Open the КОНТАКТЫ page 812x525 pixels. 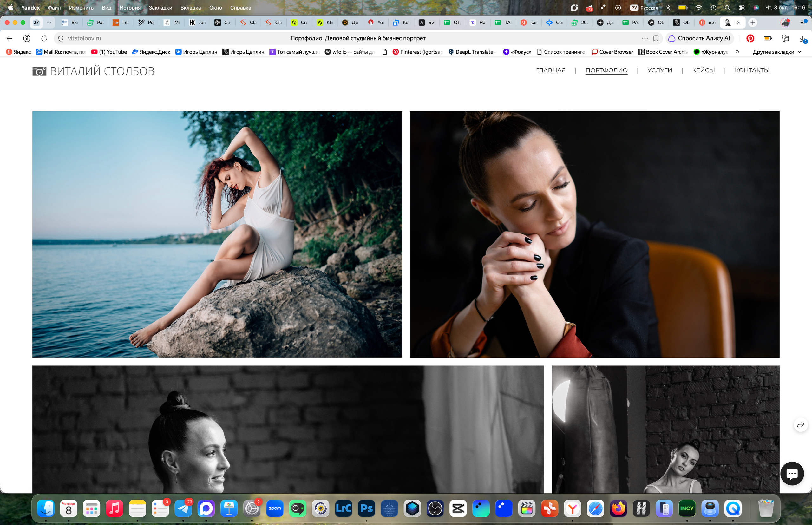pyautogui.click(x=752, y=70)
